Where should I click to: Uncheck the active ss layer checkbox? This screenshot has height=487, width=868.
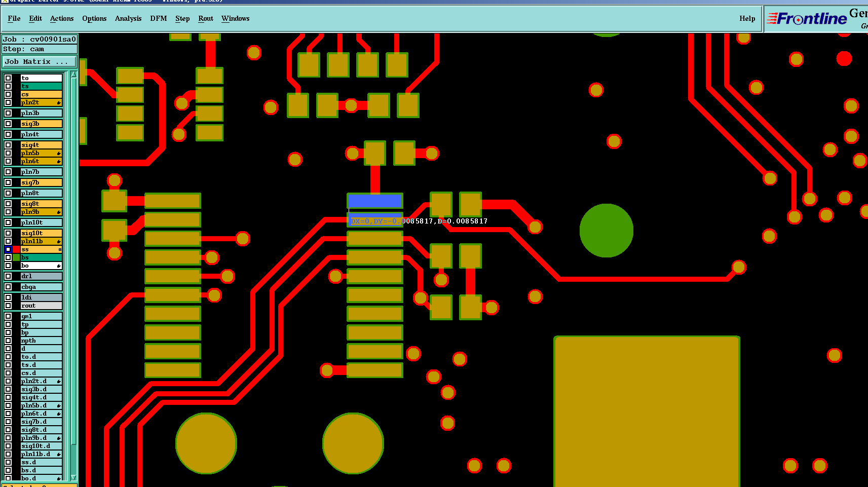tap(8, 249)
